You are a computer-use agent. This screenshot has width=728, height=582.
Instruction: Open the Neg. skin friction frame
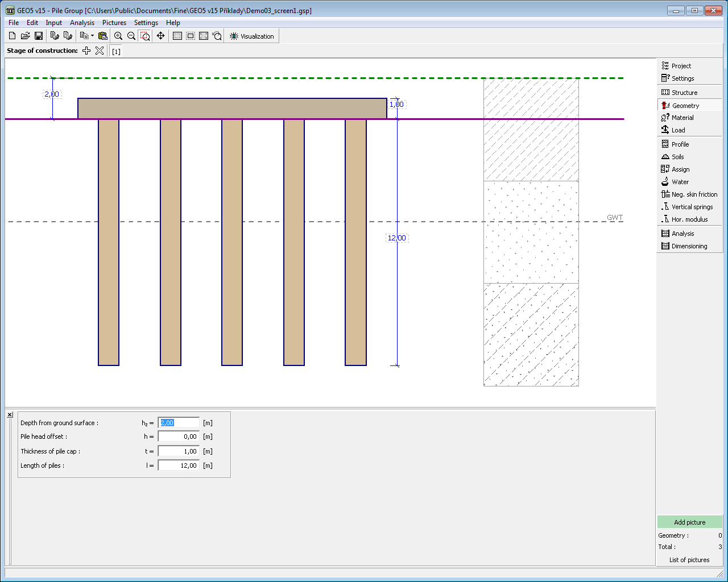click(x=690, y=194)
